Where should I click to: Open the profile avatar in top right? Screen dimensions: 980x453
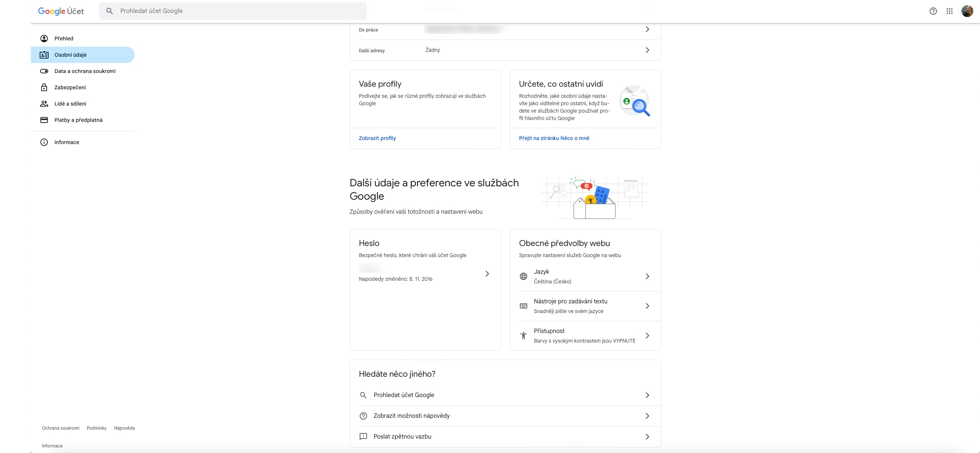pos(967,11)
